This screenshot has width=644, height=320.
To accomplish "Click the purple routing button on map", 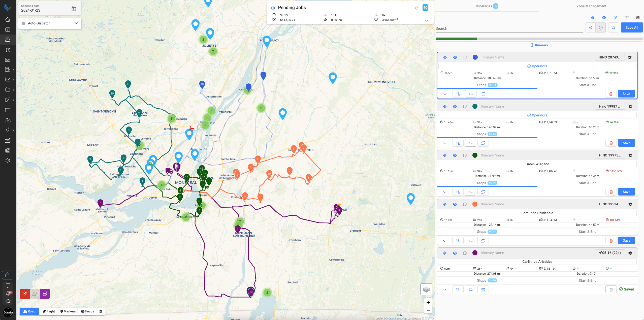I will [45, 294].
